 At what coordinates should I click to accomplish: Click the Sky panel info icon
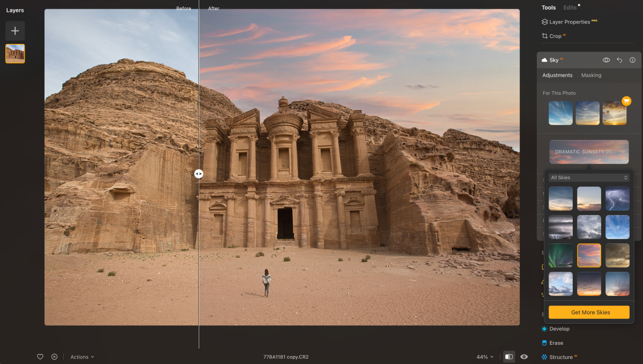click(x=632, y=60)
